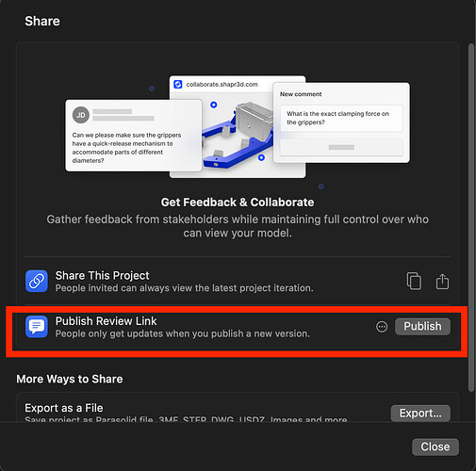Click the blue chat bubble Publish Review Link icon
This screenshot has width=476, height=471.
tap(37, 327)
